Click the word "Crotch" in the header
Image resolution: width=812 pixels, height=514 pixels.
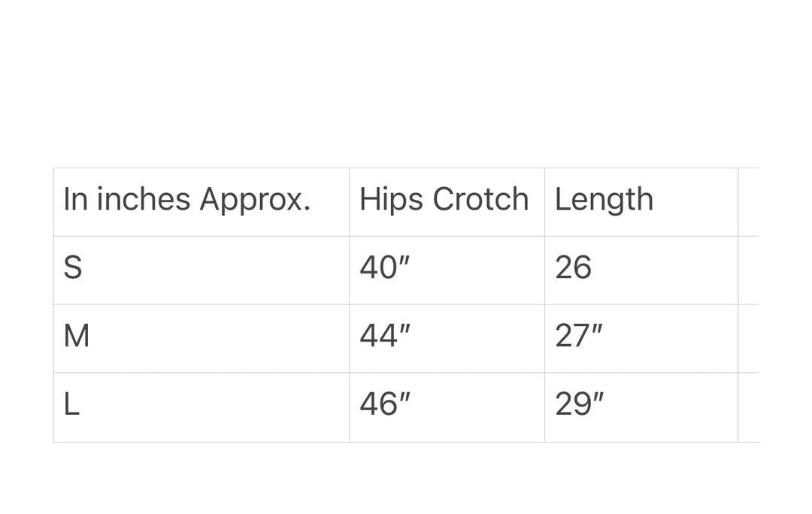pos(481,200)
